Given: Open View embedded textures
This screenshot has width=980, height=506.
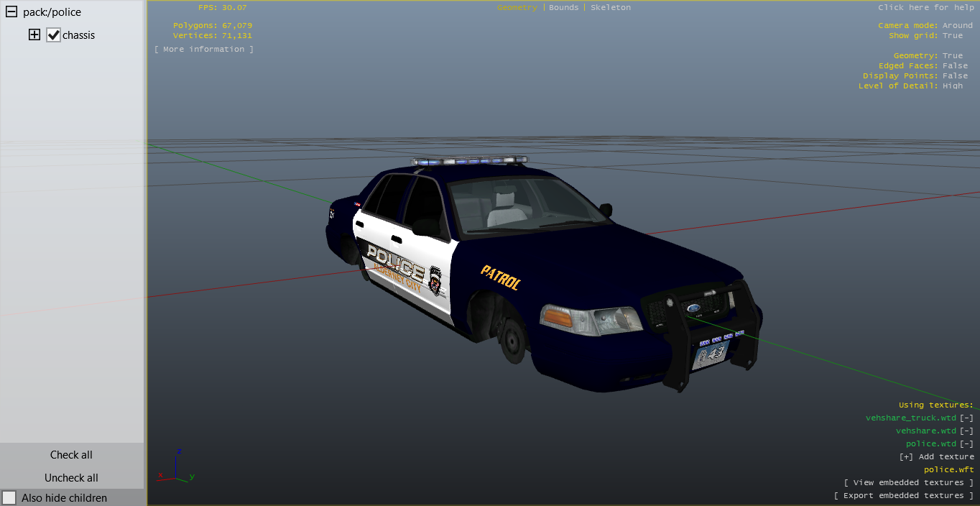Looking at the screenshot, I should pyautogui.click(x=909, y=482).
